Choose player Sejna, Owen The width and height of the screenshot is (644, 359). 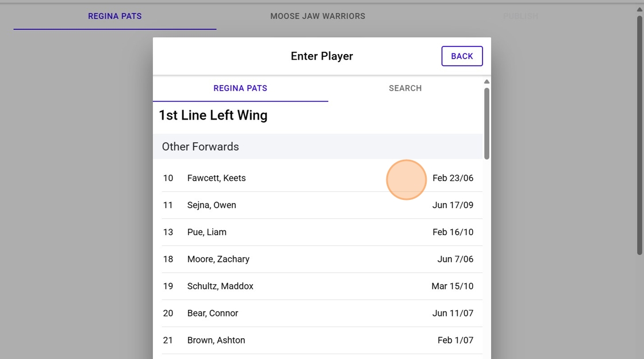pyautogui.click(x=212, y=205)
